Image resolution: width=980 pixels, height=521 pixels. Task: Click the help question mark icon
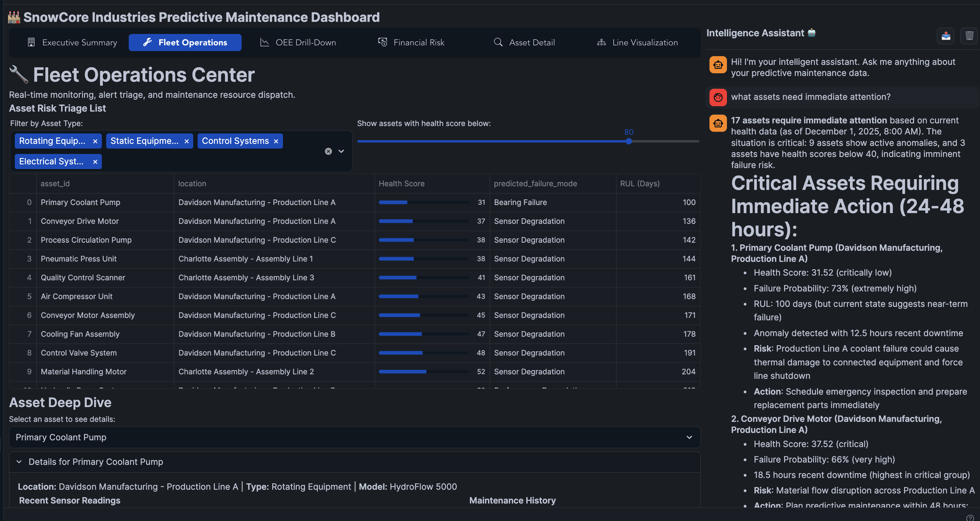coord(970,518)
